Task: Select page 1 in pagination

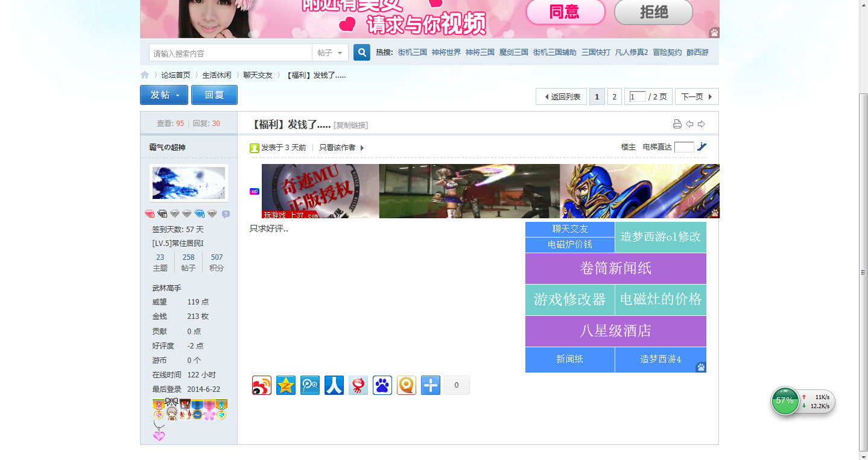Action: point(597,96)
